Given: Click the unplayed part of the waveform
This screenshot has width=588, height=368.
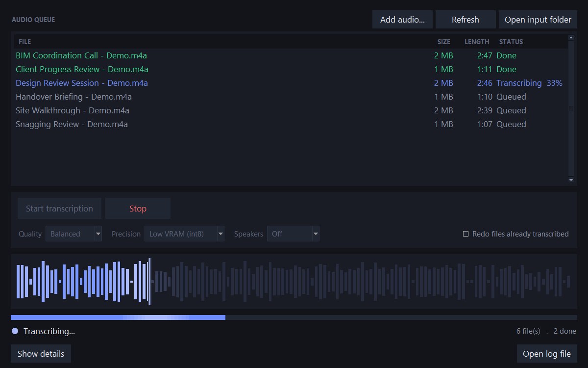Looking at the screenshot, I should click(362, 281).
